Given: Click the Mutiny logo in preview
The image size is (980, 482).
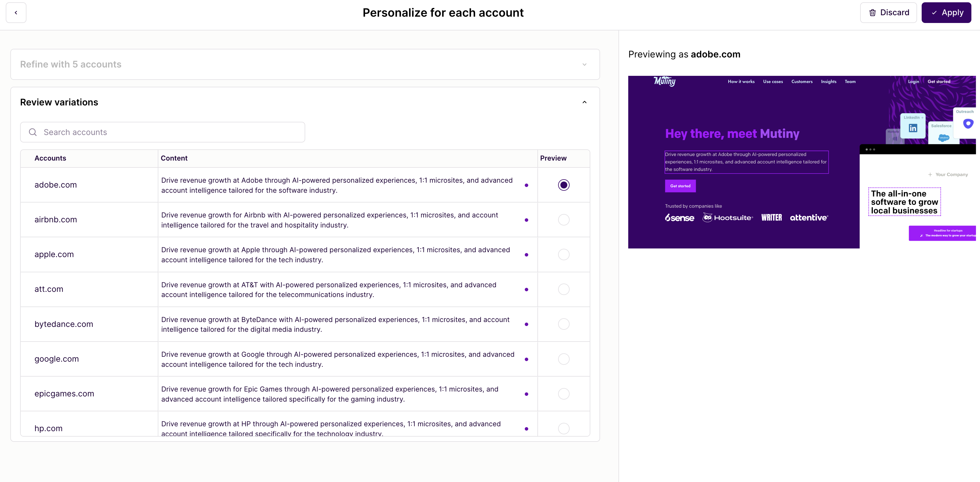Looking at the screenshot, I should pyautogui.click(x=664, y=81).
